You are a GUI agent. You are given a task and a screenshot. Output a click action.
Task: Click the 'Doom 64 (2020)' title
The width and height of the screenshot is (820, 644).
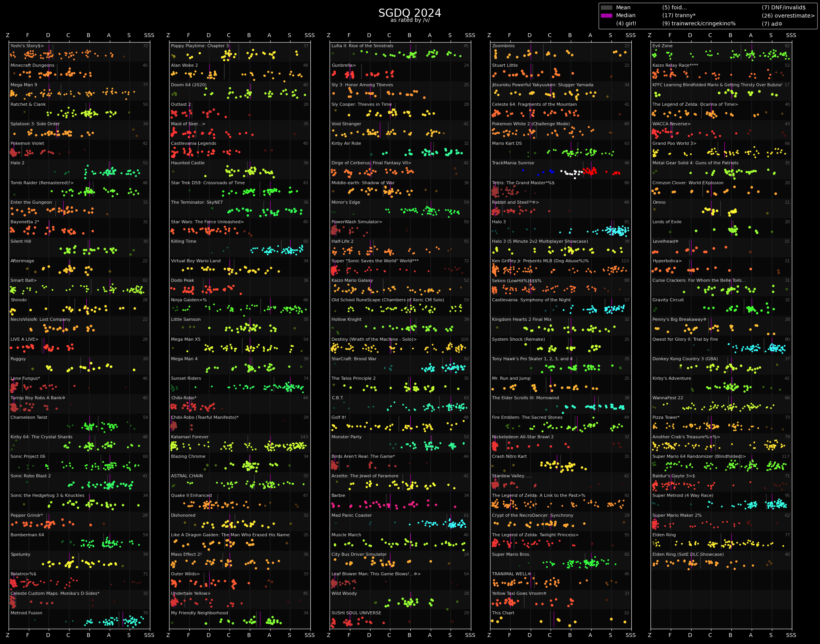189,85
